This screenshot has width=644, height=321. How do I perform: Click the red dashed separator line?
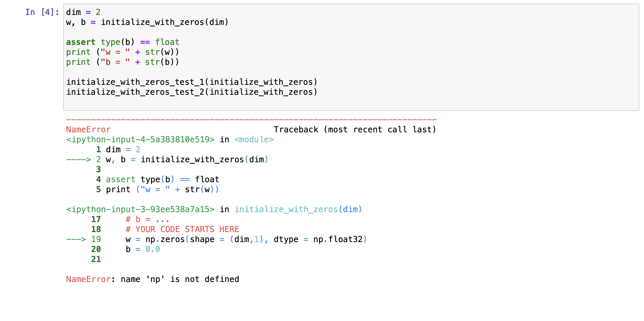251,120
